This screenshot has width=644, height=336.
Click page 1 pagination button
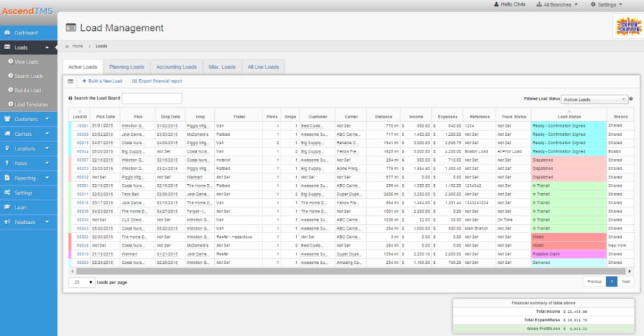612,282
